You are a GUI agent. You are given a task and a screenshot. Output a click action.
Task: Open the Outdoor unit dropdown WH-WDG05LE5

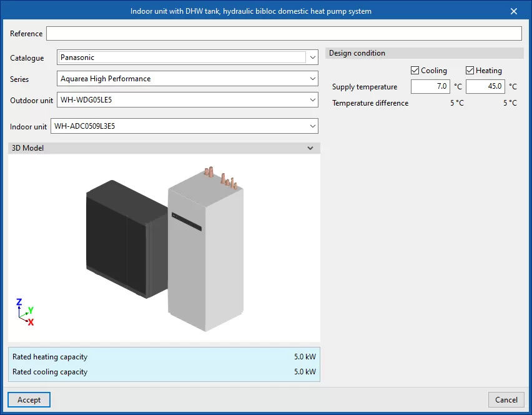187,100
